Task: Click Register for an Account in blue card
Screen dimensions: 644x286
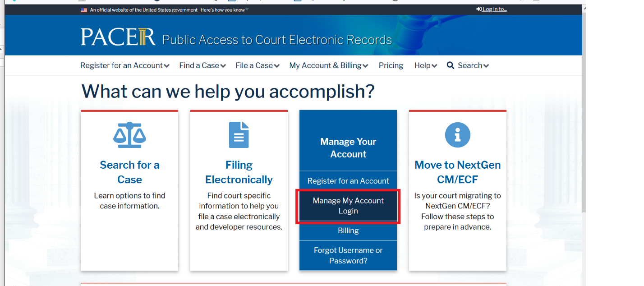Action: [x=348, y=181]
